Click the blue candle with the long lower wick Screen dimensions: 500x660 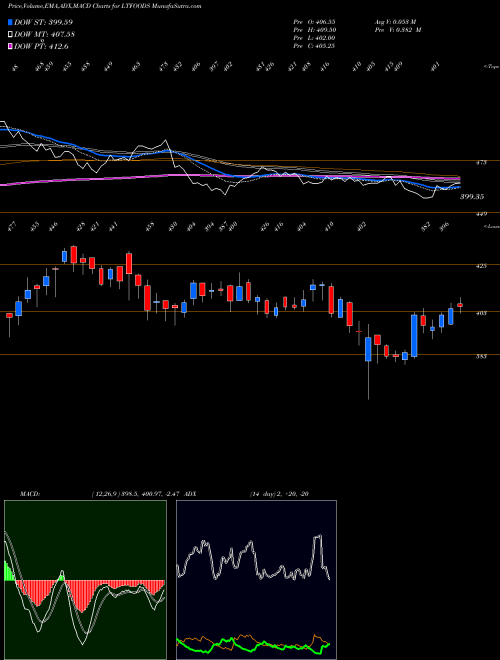pos(368,349)
